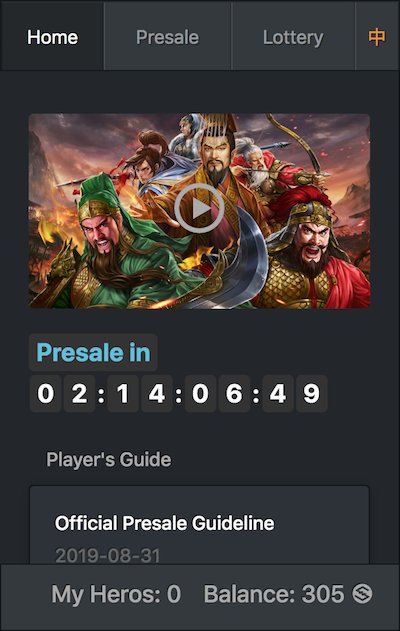Screen dimensions: 400x631
Task: Click the countdown digit showing 2
Action: tap(79, 393)
